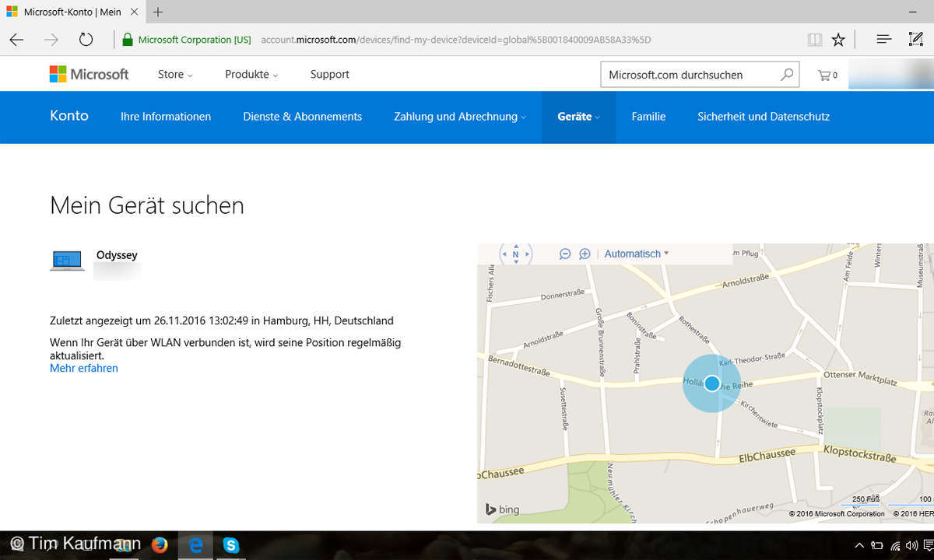
Task: Go to the Konto overview
Action: (x=69, y=116)
